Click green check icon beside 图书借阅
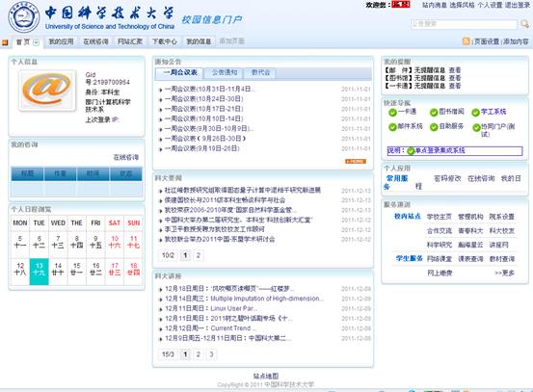The image size is (533, 392). (434, 112)
